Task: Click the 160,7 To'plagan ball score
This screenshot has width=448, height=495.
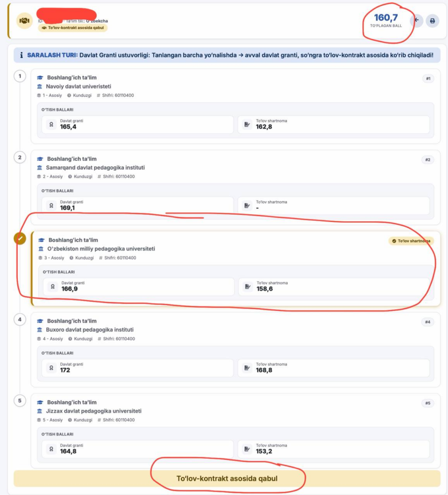Action: coord(386,20)
